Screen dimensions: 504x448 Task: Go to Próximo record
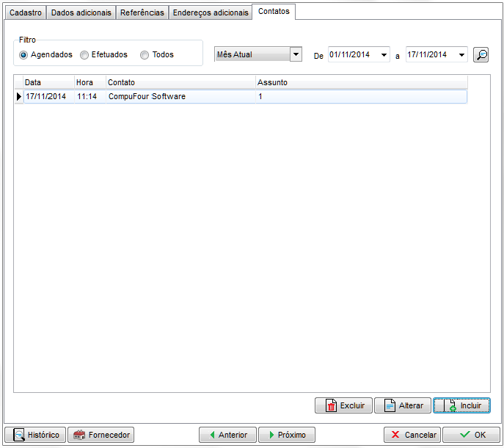point(286,435)
